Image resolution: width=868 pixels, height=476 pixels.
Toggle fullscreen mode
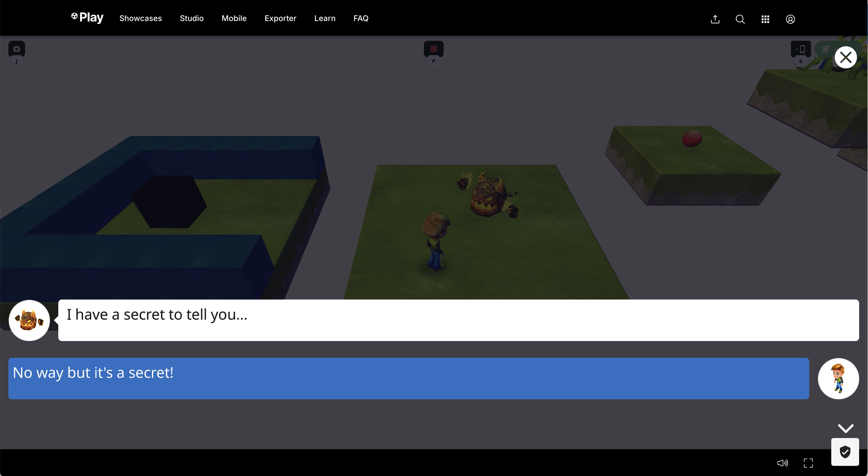808,463
